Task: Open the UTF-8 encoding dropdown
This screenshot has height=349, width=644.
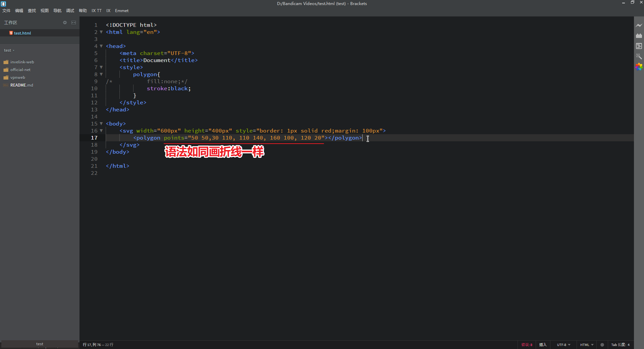Action: point(563,345)
